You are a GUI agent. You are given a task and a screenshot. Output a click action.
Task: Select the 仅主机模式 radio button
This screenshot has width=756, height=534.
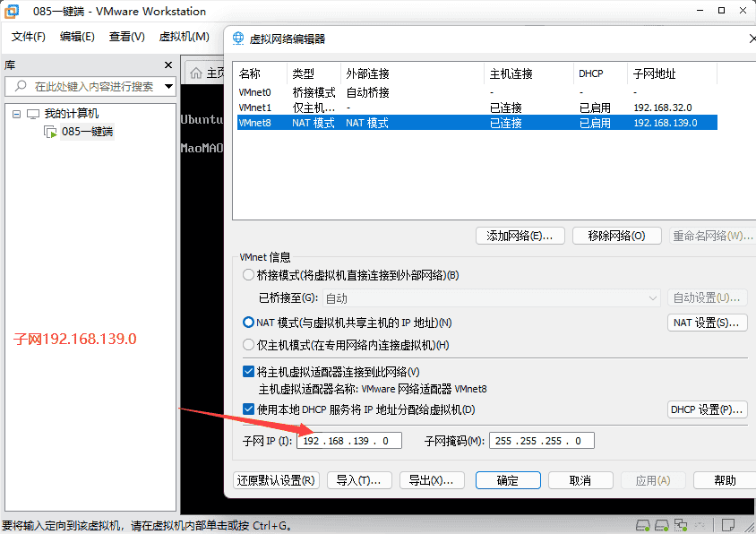coord(248,345)
